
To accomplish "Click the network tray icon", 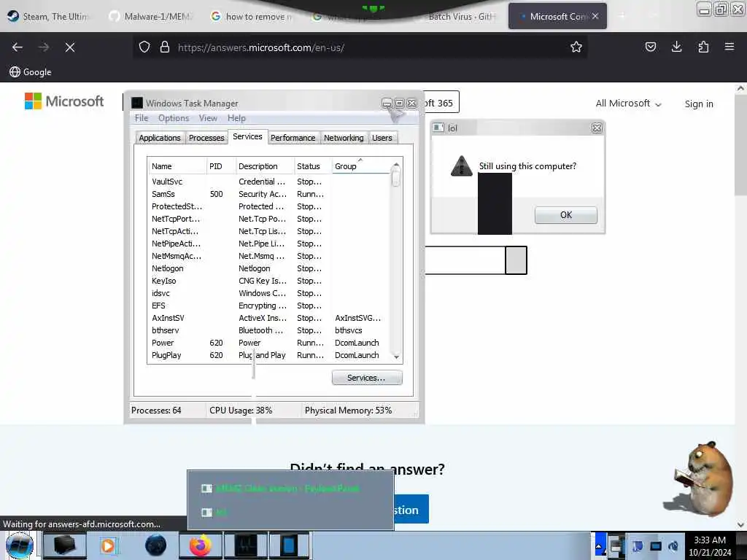I will [x=656, y=545].
